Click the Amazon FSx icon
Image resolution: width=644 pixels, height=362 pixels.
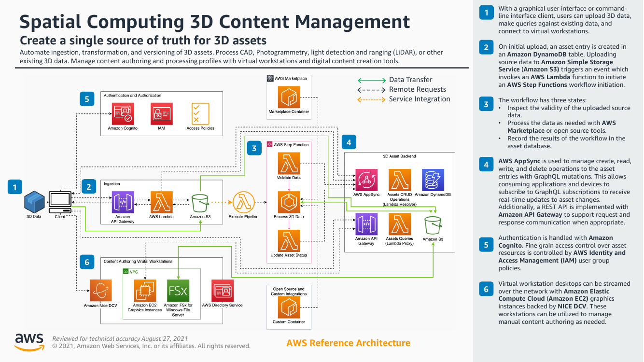pos(178,291)
